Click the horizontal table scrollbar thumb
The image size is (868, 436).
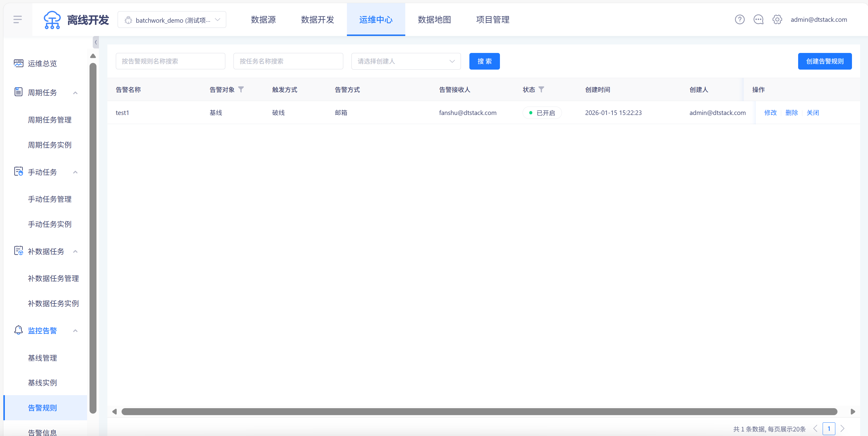pos(479,412)
